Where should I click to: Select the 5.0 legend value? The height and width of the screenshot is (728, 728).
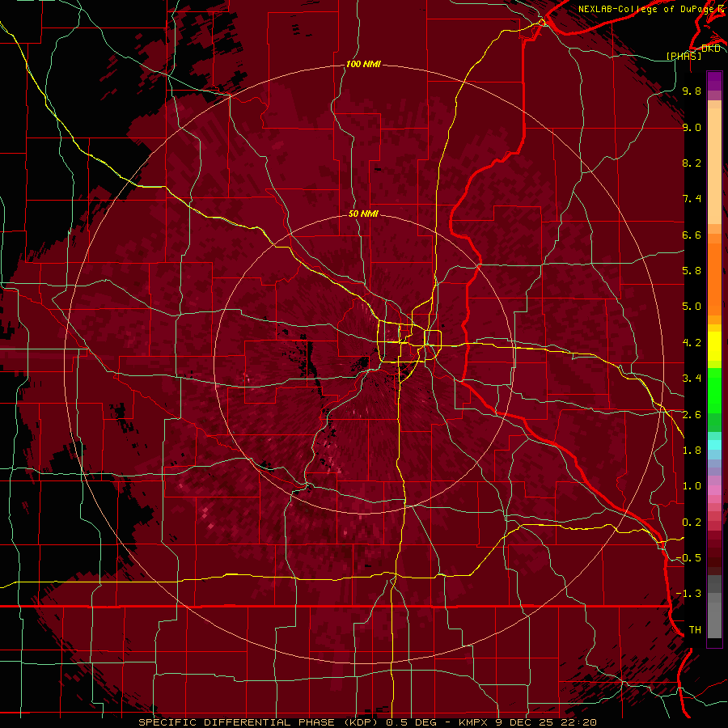pos(692,307)
